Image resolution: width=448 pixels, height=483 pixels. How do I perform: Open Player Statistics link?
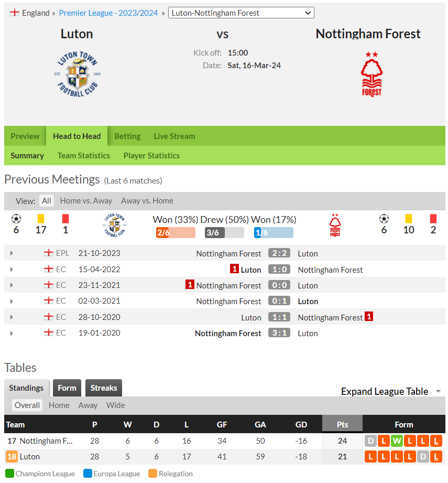[x=151, y=156]
